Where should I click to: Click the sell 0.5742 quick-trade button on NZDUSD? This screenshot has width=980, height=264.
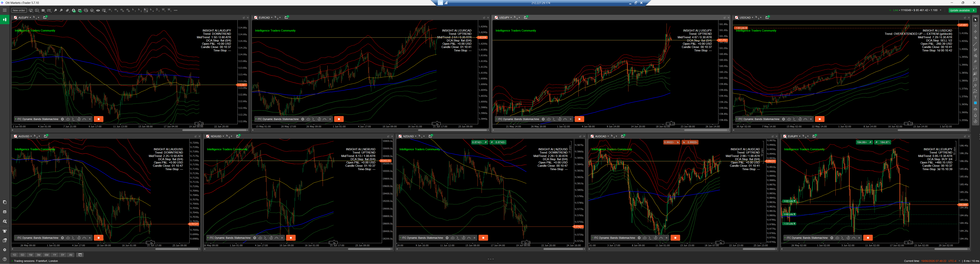[x=479, y=142]
